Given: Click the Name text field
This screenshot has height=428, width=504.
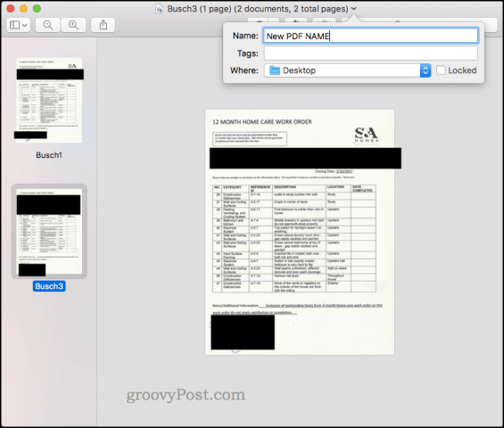Looking at the screenshot, I should (x=370, y=36).
